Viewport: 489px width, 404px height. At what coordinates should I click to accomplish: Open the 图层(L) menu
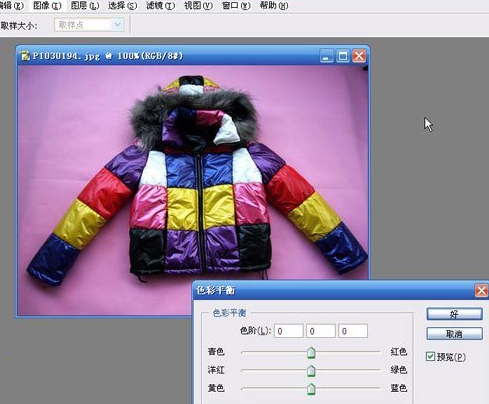pyautogui.click(x=85, y=6)
